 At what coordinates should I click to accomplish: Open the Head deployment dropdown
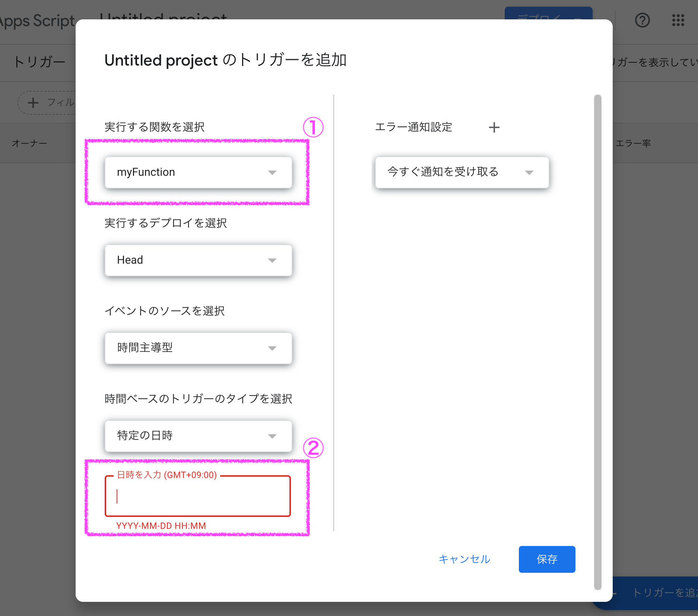(x=198, y=260)
